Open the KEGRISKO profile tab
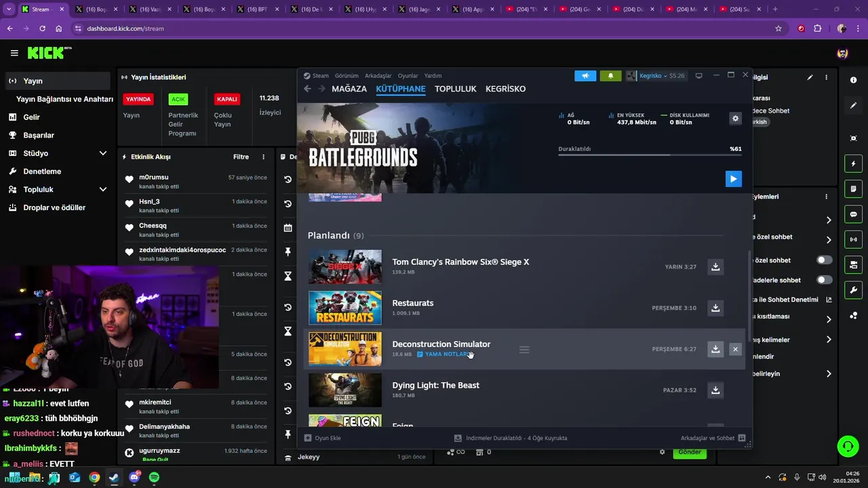Screen dimensions: 868x488 point(505,89)
